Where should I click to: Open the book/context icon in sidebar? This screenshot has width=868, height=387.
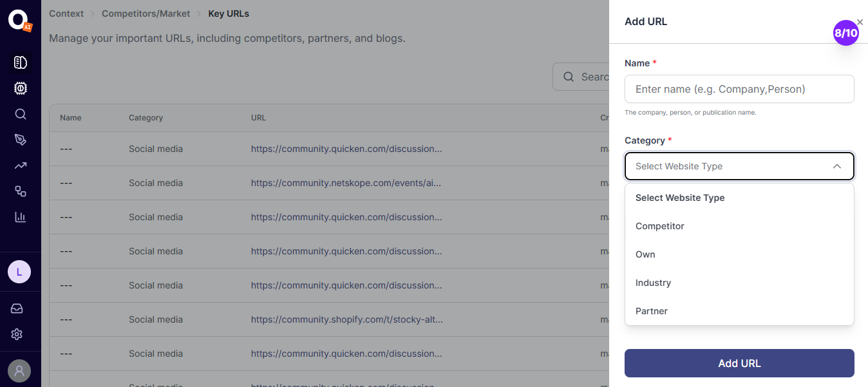[x=21, y=62]
